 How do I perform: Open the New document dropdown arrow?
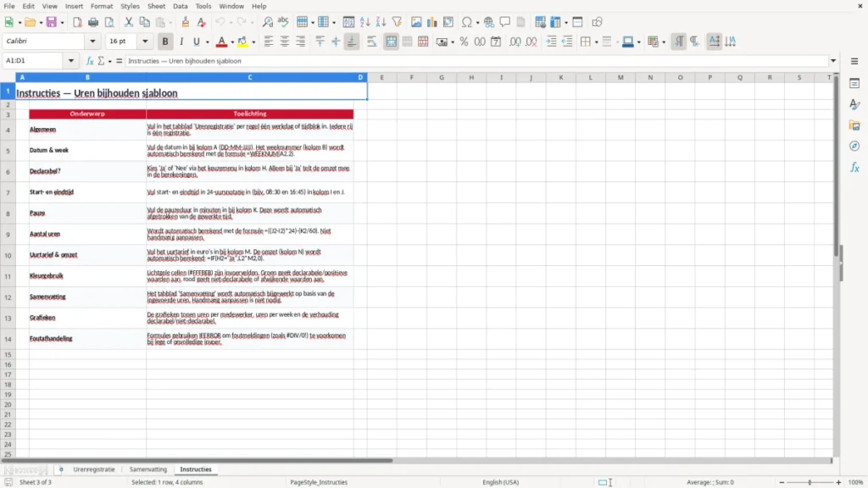19,23
